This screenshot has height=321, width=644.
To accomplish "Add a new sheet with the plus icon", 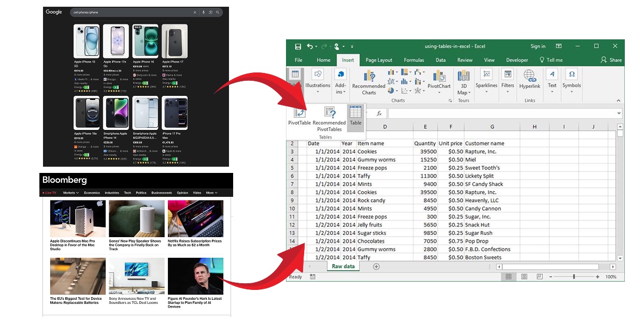I will coord(376,267).
